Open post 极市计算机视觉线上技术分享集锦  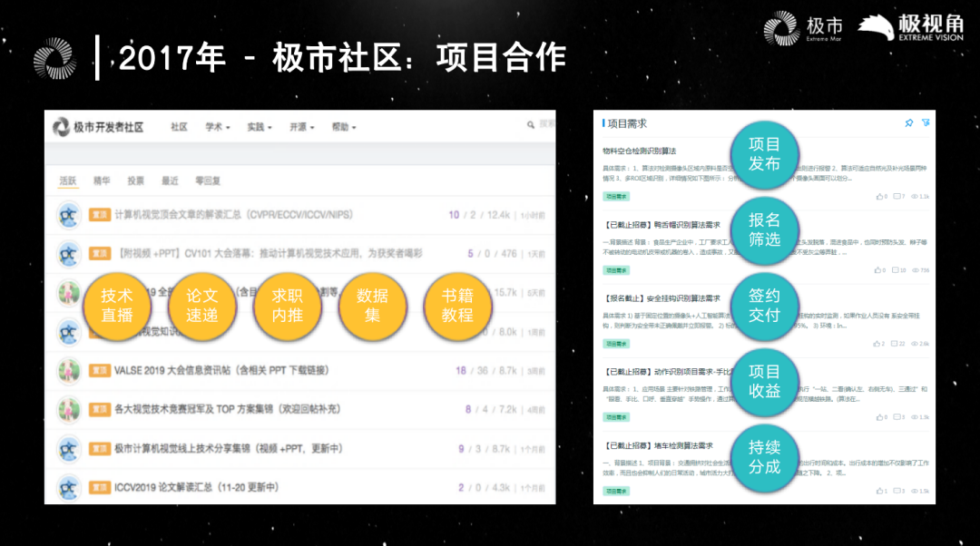(x=228, y=449)
